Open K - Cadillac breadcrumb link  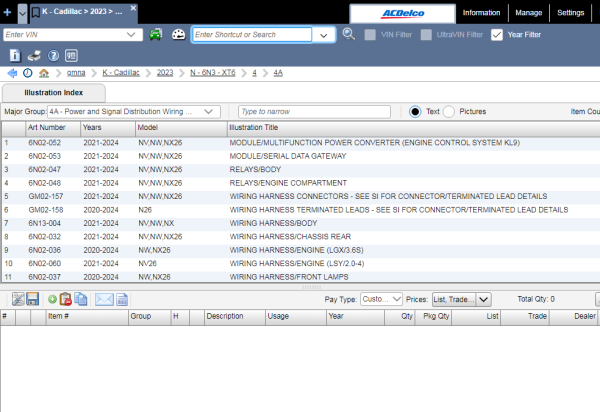click(x=121, y=73)
